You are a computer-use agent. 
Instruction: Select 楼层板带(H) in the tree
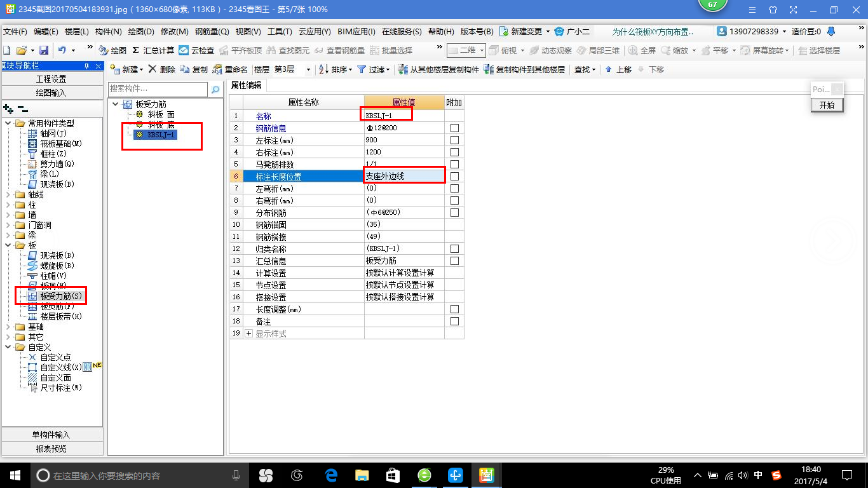point(61,316)
